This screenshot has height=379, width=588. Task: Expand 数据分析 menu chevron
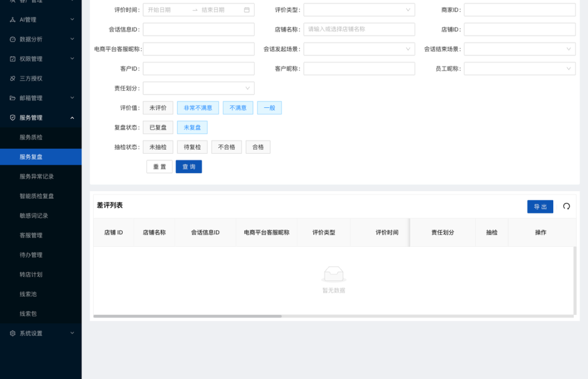click(72, 39)
